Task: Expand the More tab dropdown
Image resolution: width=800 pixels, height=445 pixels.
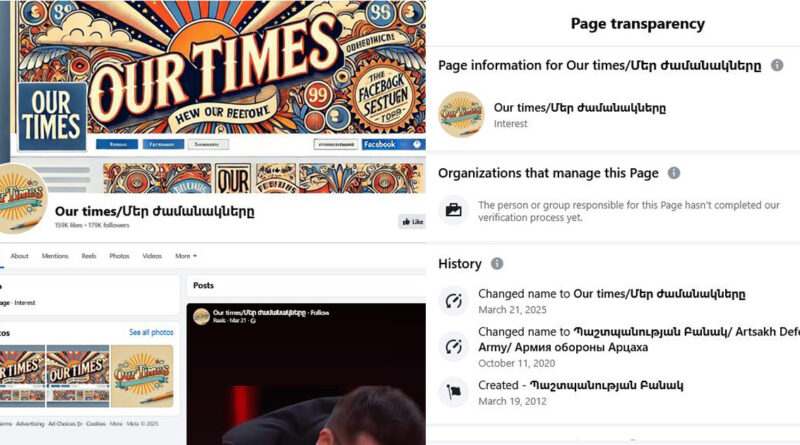Action: [x=186, y=256]
